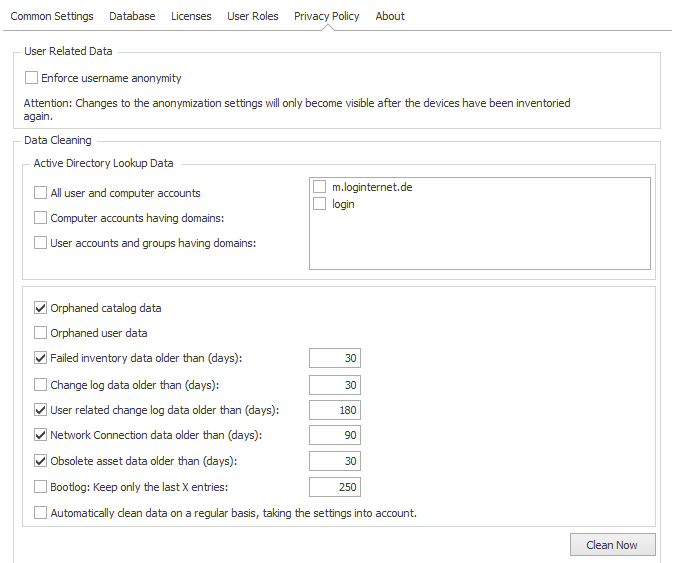Check Bootlog keep only last entries
Screen dimensions: 676x563
40,487
